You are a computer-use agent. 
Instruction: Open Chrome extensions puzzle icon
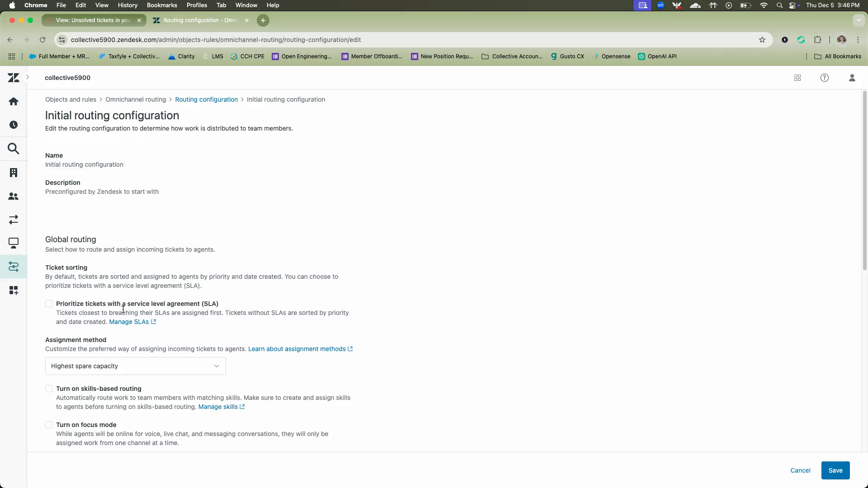tap(817, 40)
